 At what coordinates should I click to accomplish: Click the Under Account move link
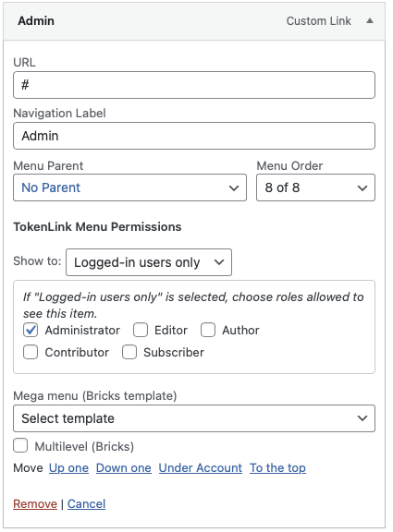click(x=201, y=468)
